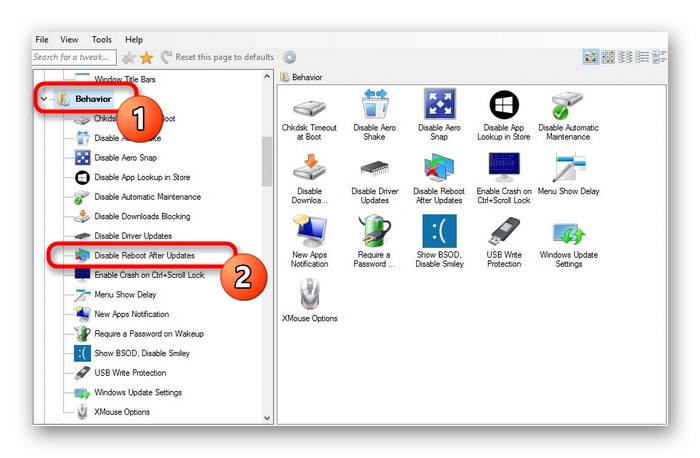Image resolution: width=700 pixels, height=458 pixels.
Task: Switch to the first large icons view mode
Action: pos(591,57)
